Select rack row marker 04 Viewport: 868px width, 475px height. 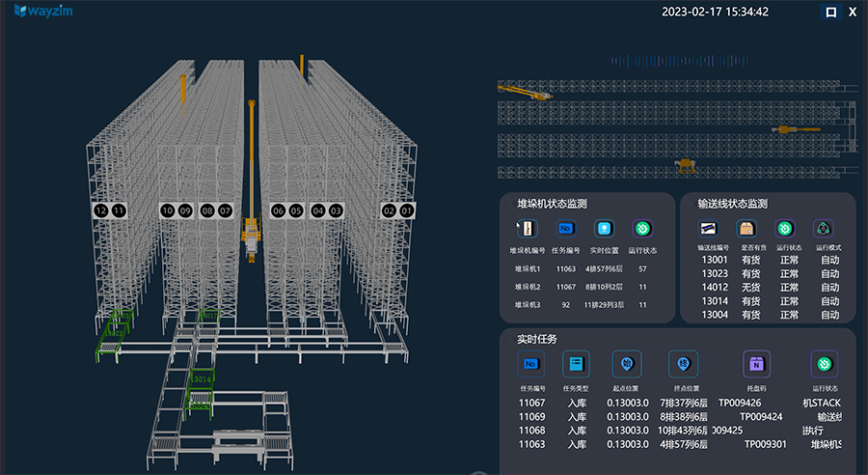coord(317,210)
